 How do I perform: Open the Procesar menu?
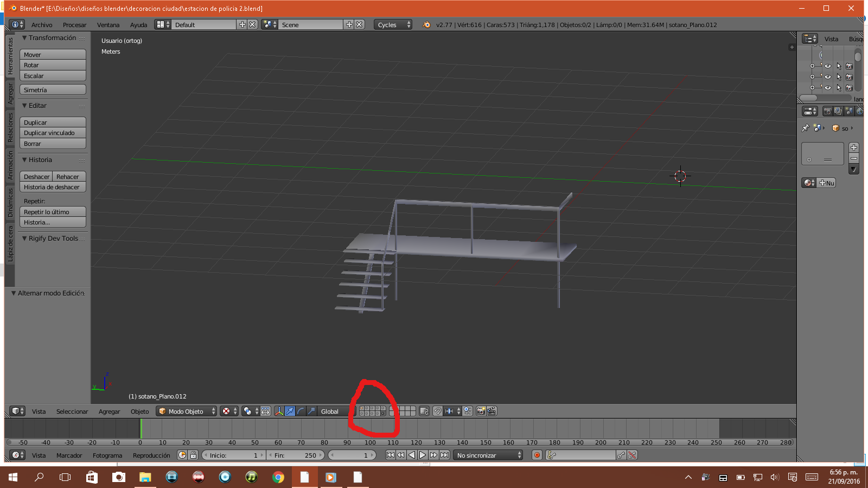point(74,25)
